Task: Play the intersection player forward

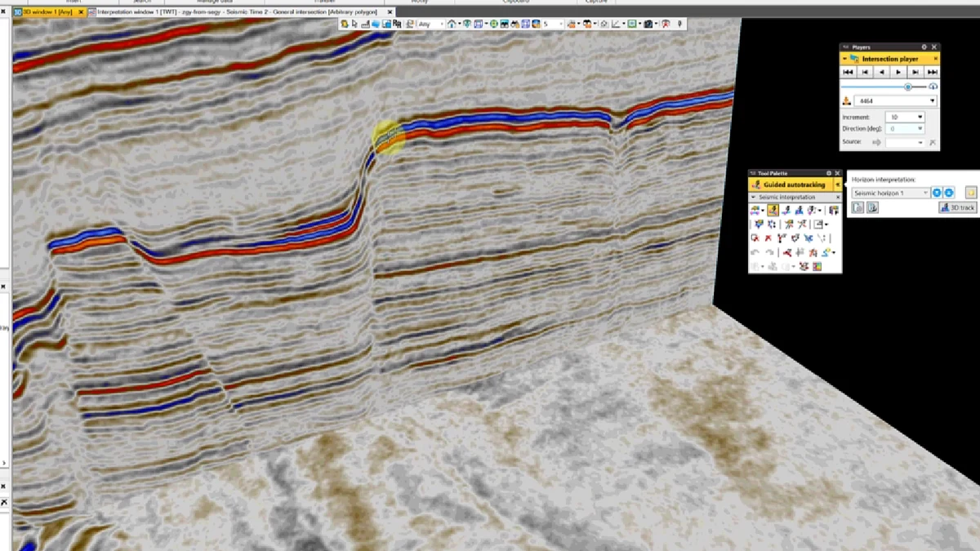Action: point(898,72)
